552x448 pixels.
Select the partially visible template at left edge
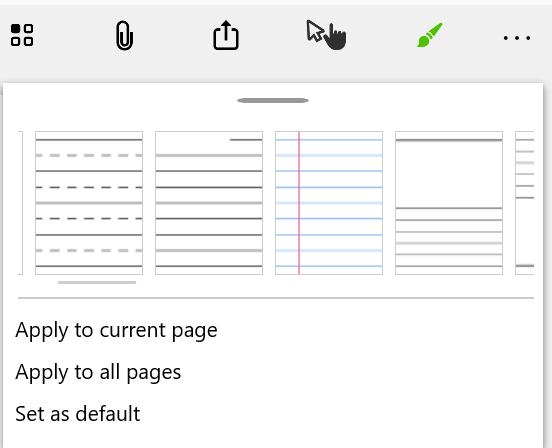coord(20,203)
